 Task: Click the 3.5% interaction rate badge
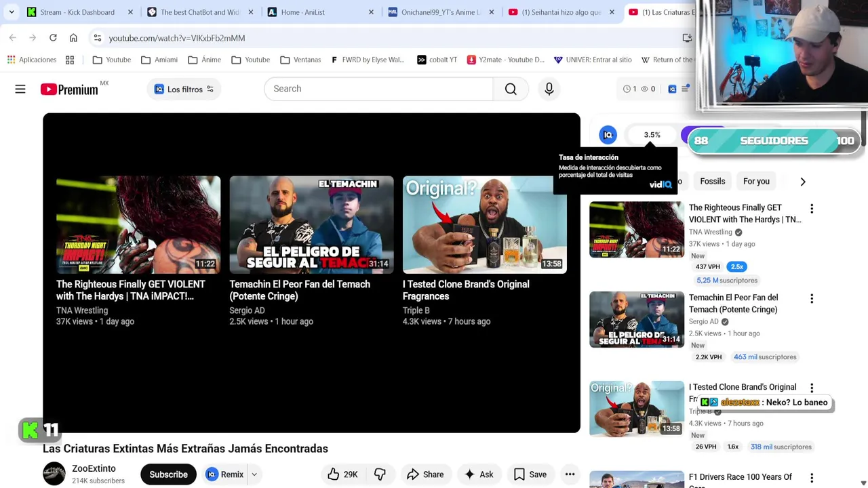(652, 135)
